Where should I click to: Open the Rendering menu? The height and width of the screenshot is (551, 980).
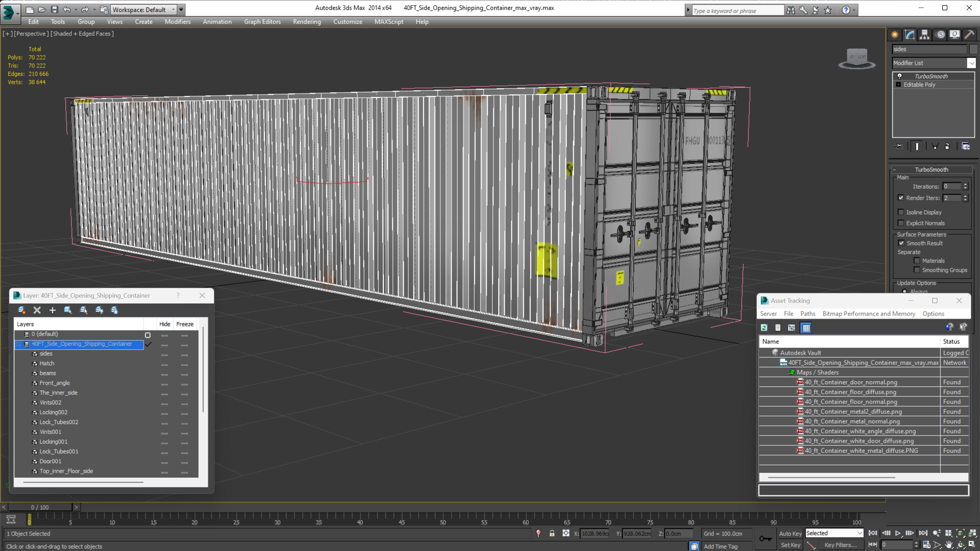coord(307,22)
